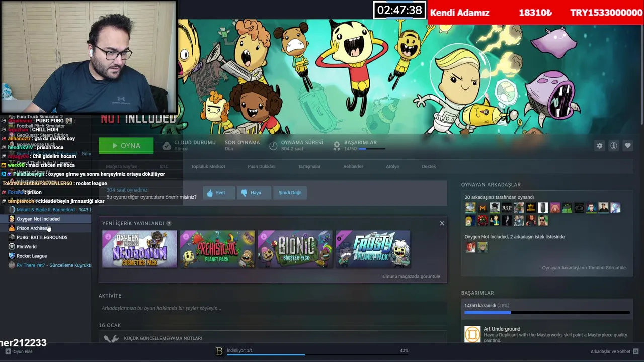Open the game info (i) icon

point(613,146)
